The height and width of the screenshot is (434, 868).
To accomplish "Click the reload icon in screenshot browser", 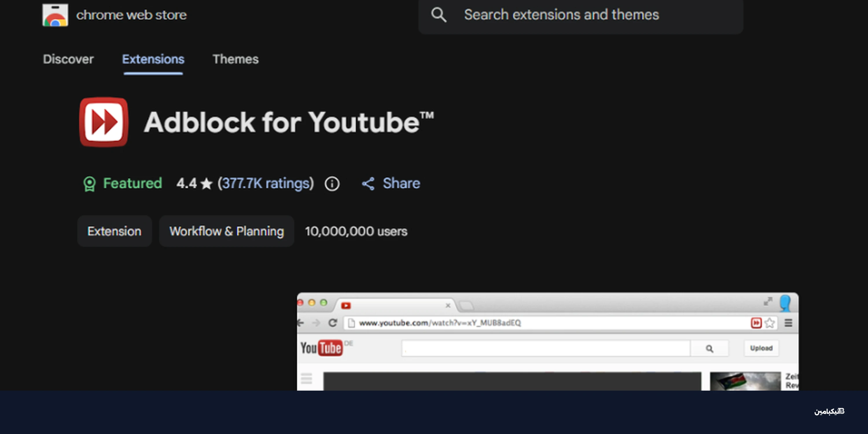I will pos(332,323).
